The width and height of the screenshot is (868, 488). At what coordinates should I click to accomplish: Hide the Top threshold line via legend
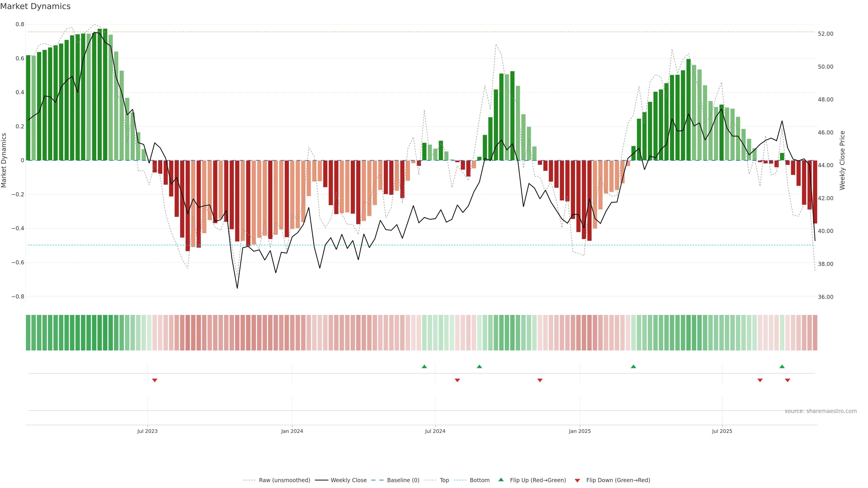(444, 480)
